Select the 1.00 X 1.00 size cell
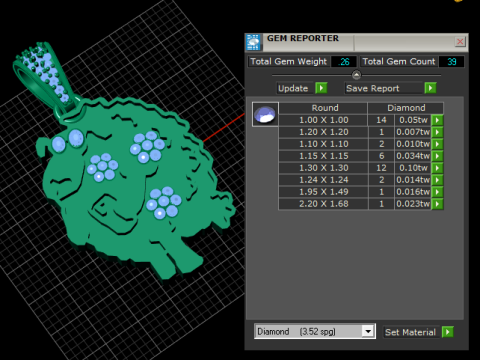This screenshot has height=360, width=480. pos(323,120)
